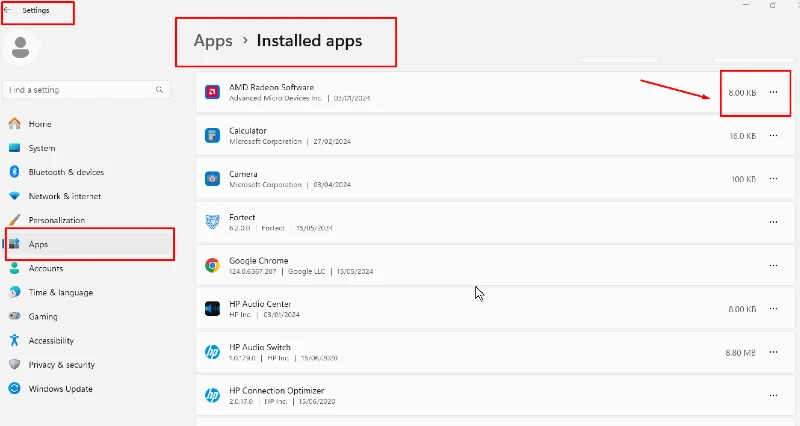The image size is (800, 426).
Task: Click the Calculator app name
Action: click(248, 131)
